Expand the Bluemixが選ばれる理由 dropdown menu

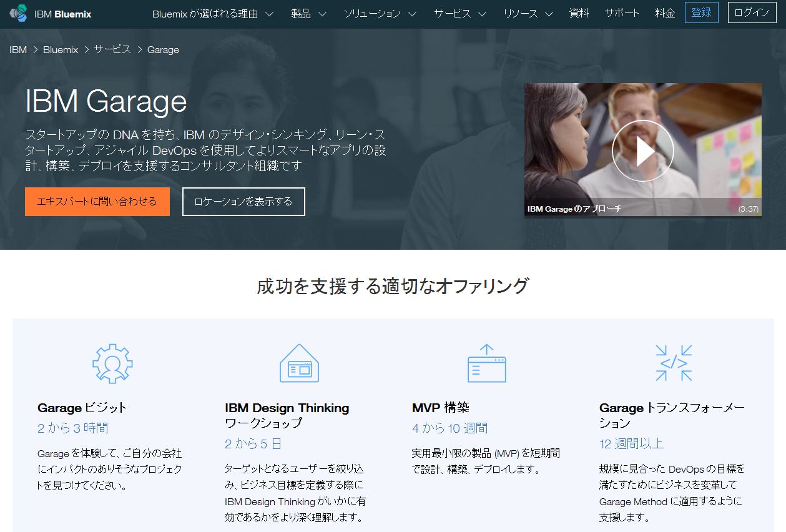click(213, 13)
